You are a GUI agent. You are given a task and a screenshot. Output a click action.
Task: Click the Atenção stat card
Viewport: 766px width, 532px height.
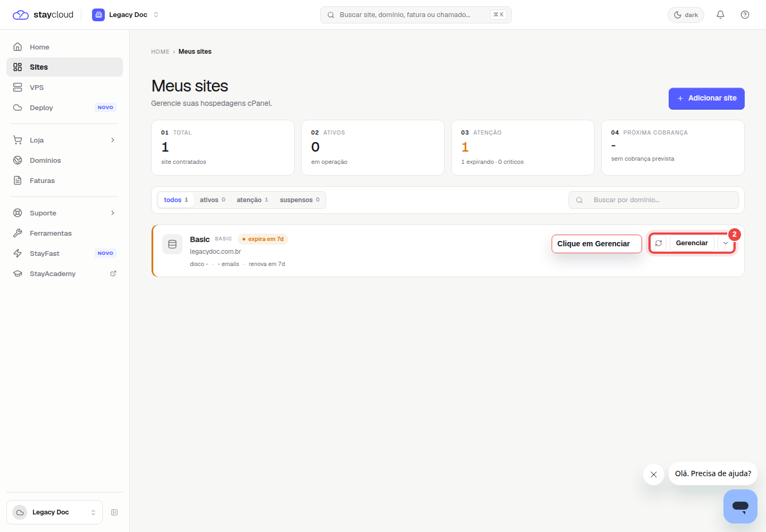point(523,147)
